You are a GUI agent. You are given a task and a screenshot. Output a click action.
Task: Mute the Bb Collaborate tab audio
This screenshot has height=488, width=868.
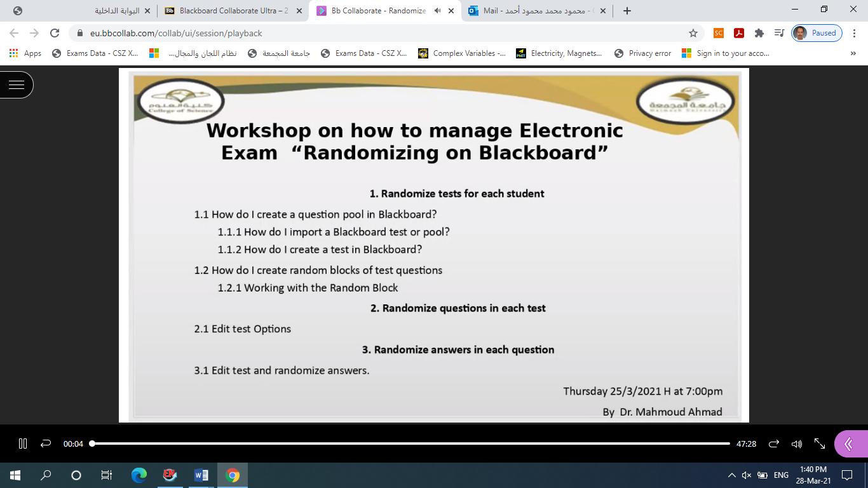pyautogui.click(x=437, y=11)
